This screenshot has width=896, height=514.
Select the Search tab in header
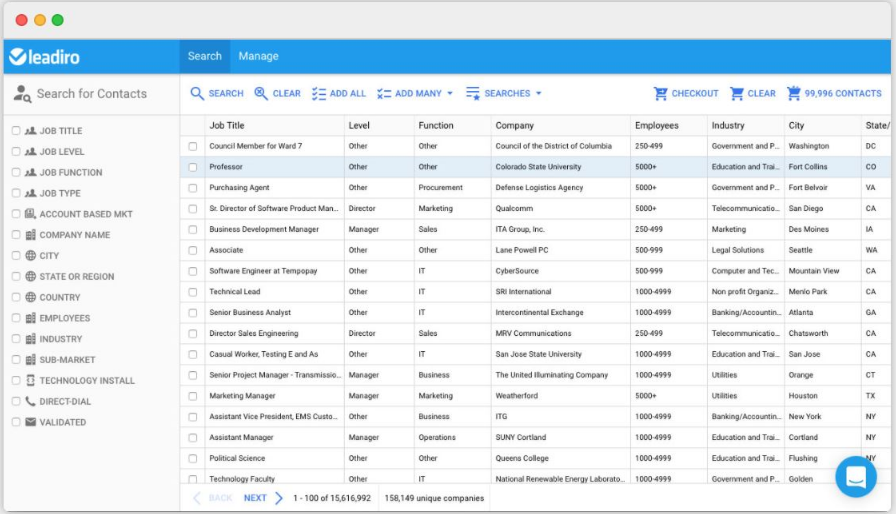pyautogui.click(x=204, y=57)
